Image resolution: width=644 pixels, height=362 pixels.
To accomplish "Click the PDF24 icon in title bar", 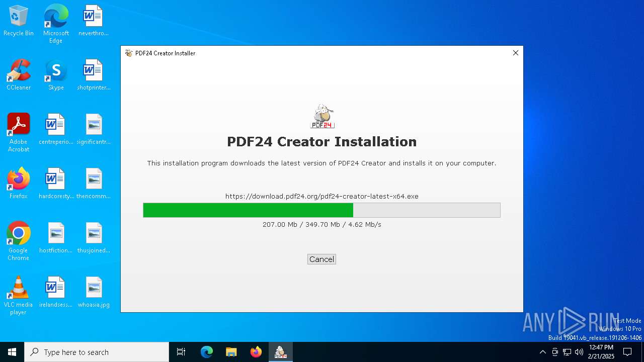I will click(129, 53).
